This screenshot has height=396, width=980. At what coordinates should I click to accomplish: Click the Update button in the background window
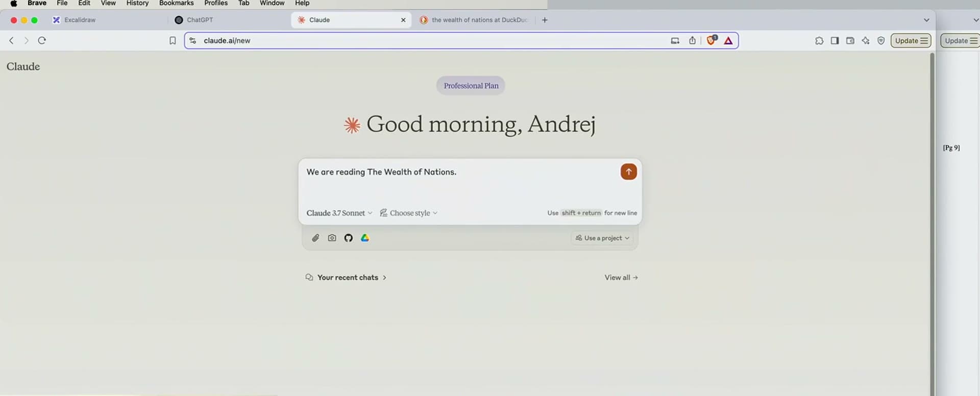(x=960, y=41)
